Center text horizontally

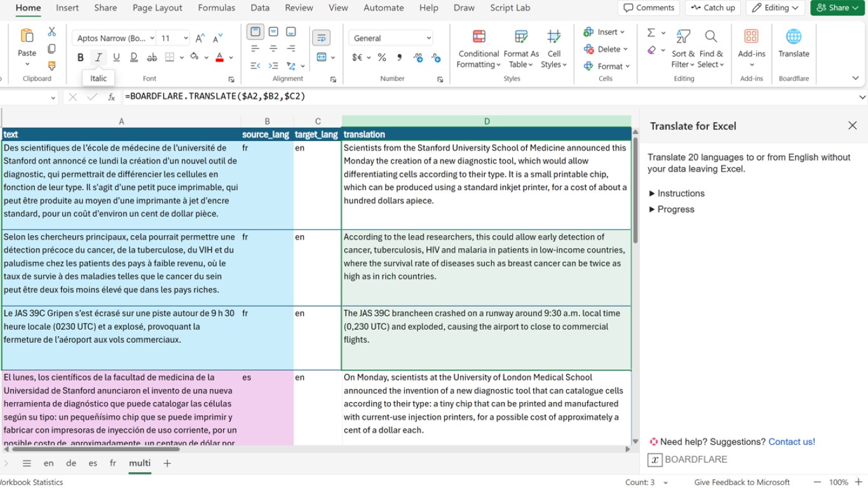tap(273, 49)
